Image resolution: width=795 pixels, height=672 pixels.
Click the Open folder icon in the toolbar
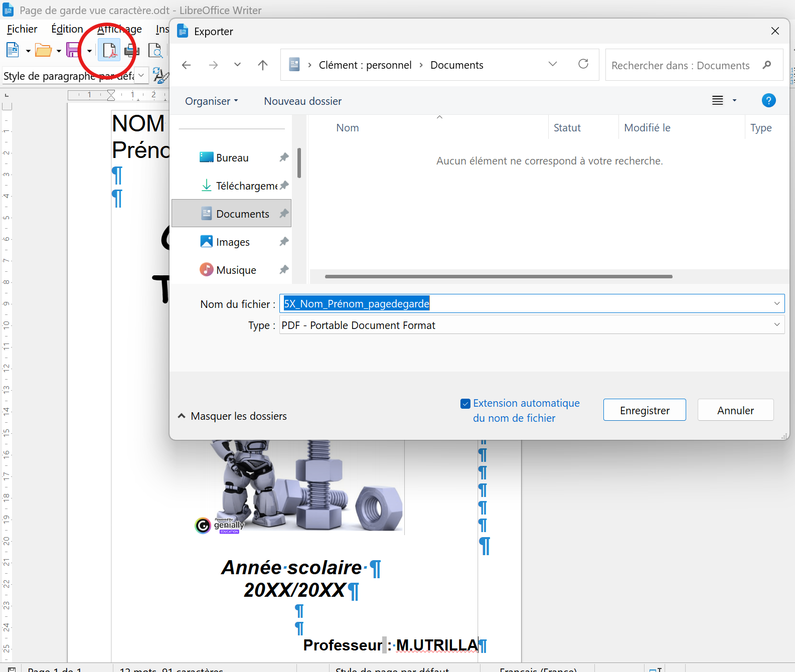pyautogui.click(x=43, y=50)
